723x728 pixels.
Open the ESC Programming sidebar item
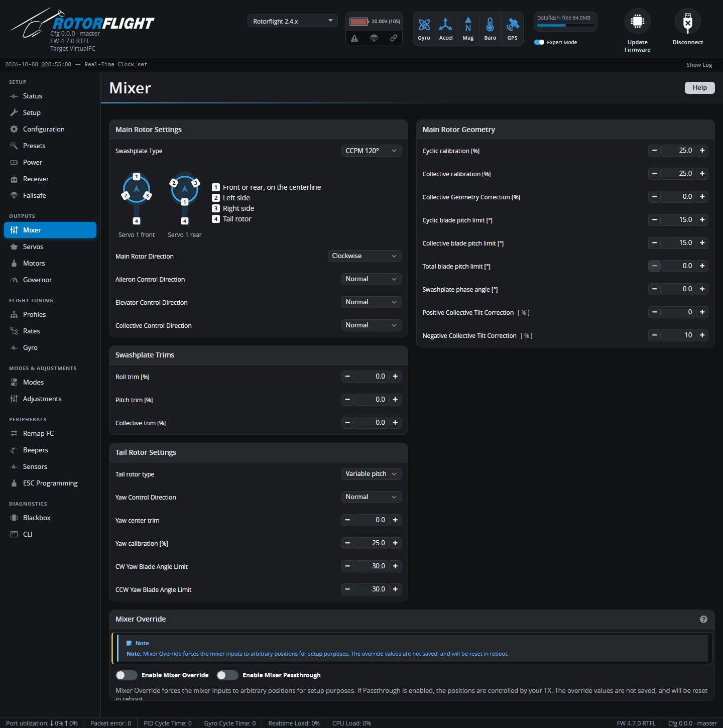coord(50,483)
